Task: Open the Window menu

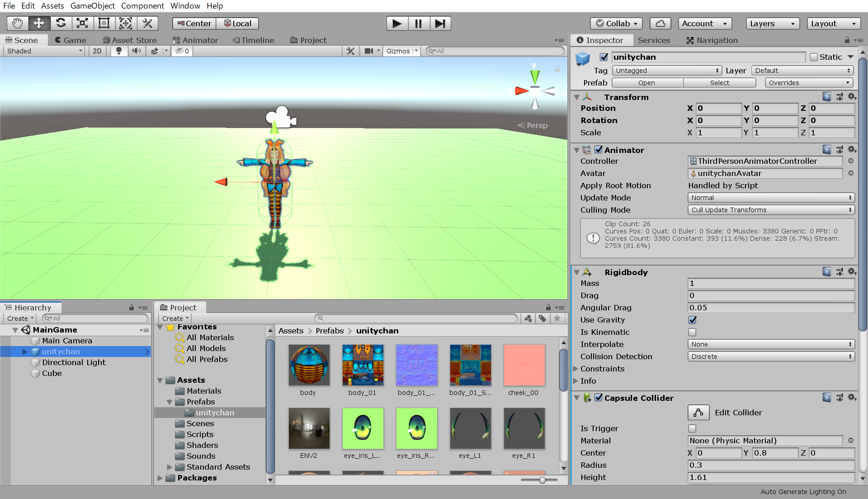Action: 185,6
